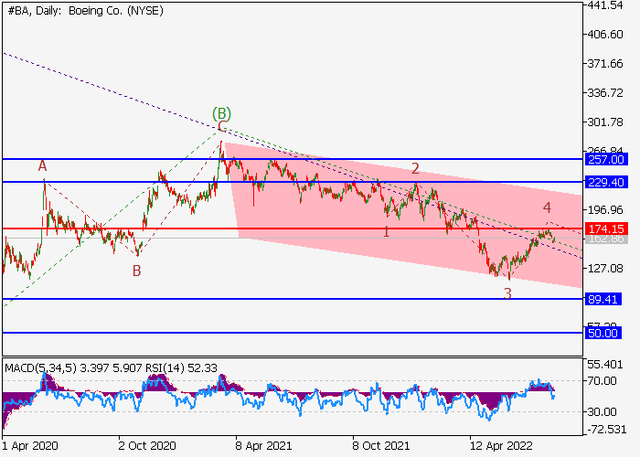The height and width of the screenshot is (457, 640).
Task: Click the 50.00 price level label
Action: [x=604, y=333]
